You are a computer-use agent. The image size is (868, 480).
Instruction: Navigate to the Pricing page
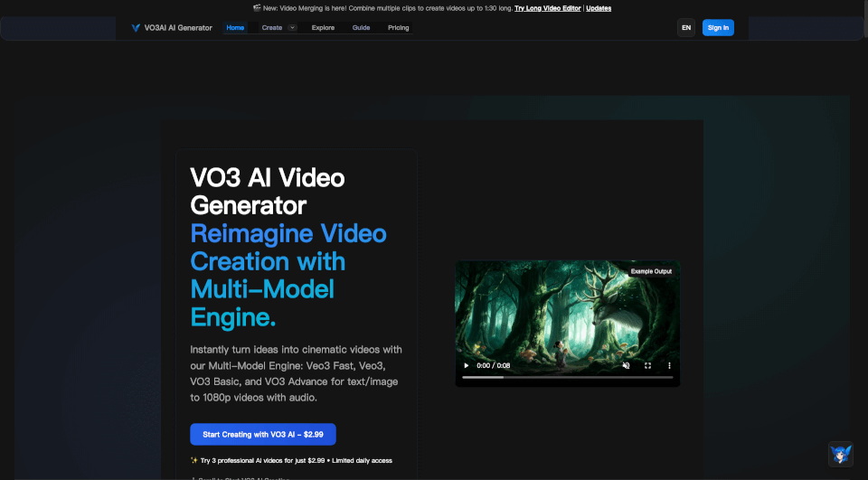[398, 28]
